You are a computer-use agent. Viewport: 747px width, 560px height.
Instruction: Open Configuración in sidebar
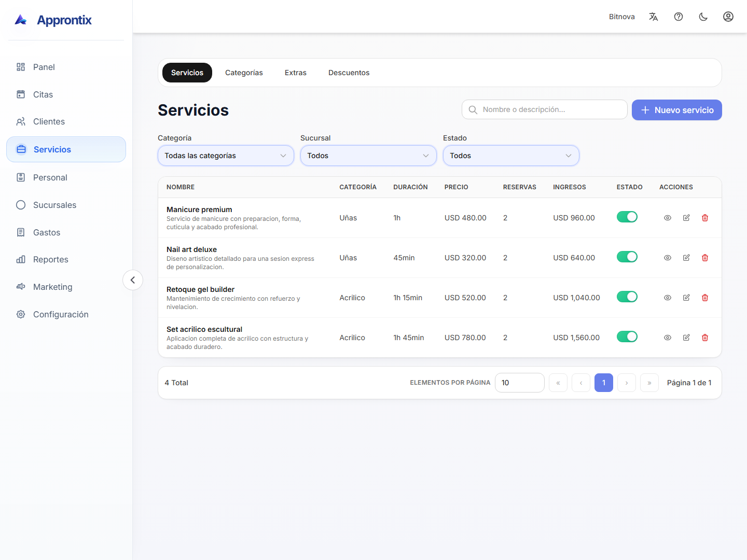[66, 314]
